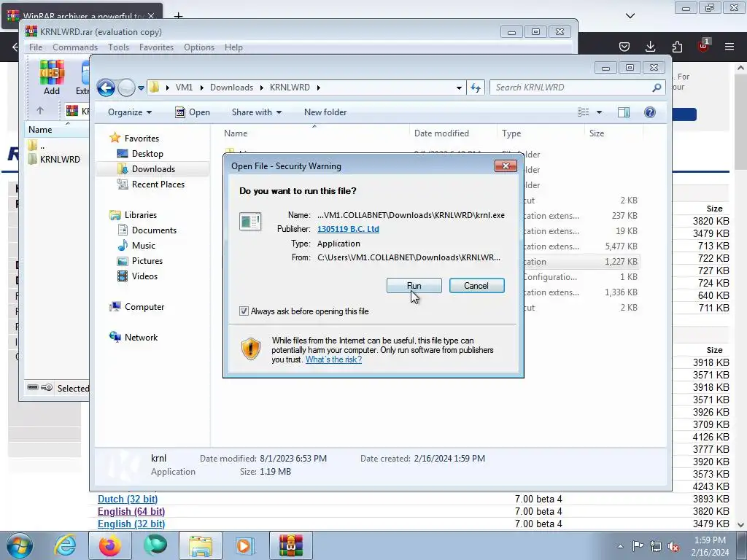Click the Run button in Security Warning

414,286
